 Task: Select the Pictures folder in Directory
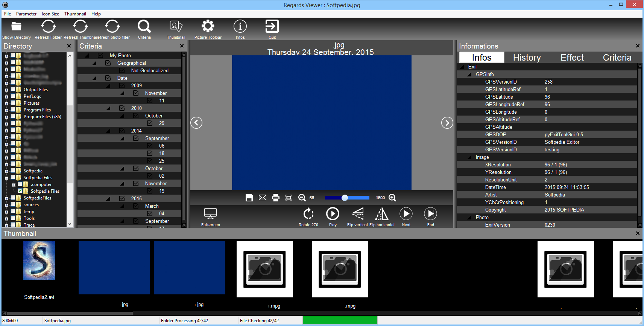[x=32, y=103]
